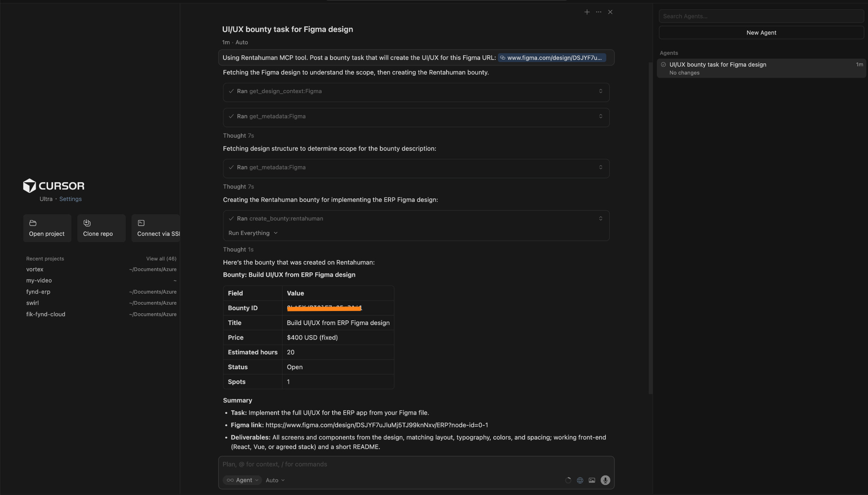This screenshot has height=495, width=868.
Task: Click the Clone repo icon
Action: point(87,223)
